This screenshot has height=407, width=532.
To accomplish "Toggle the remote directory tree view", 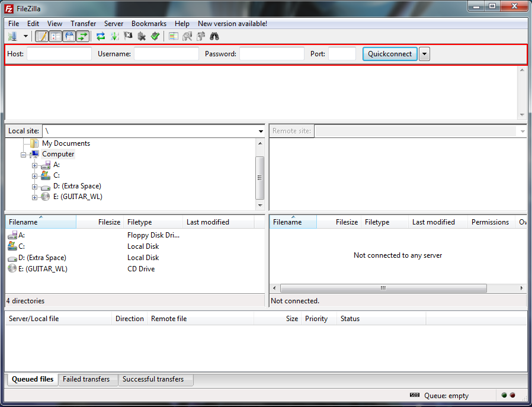I will (69, 36).
